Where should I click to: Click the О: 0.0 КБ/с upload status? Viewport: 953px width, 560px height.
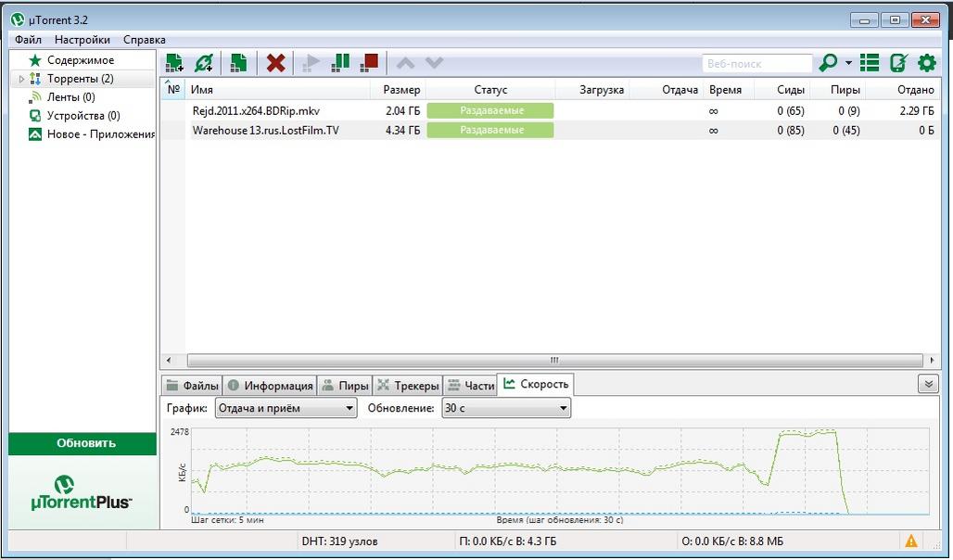point(732,541)
